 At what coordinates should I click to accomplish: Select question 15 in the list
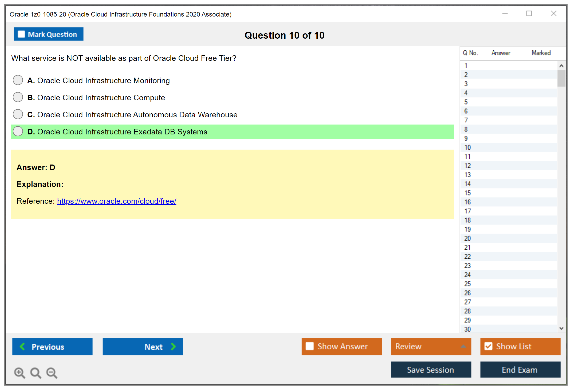tap(467, 193)
